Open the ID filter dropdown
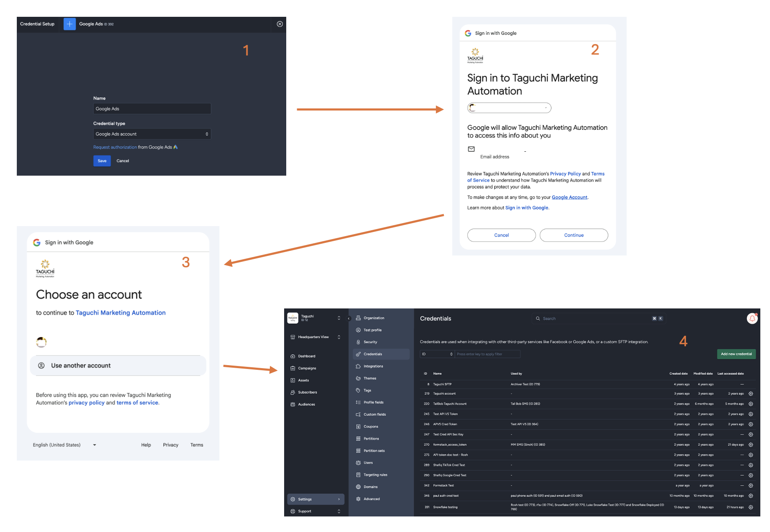 pos(437,354)
